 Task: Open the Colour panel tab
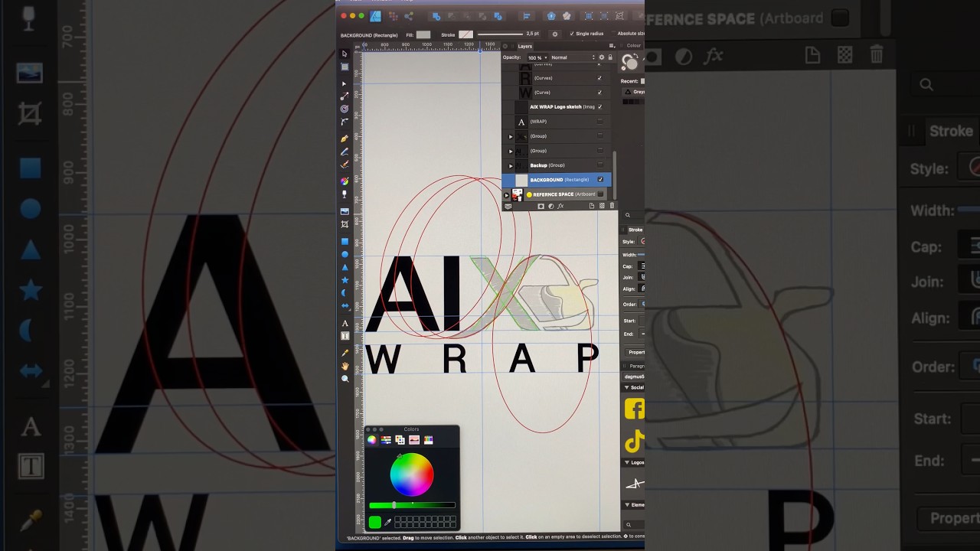(634, 46)
